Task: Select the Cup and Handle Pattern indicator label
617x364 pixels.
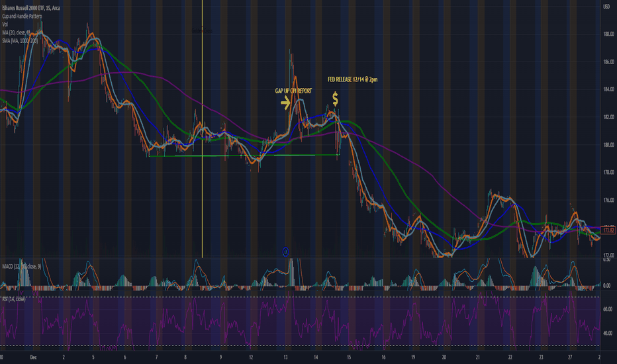Action: pos(22,16)
